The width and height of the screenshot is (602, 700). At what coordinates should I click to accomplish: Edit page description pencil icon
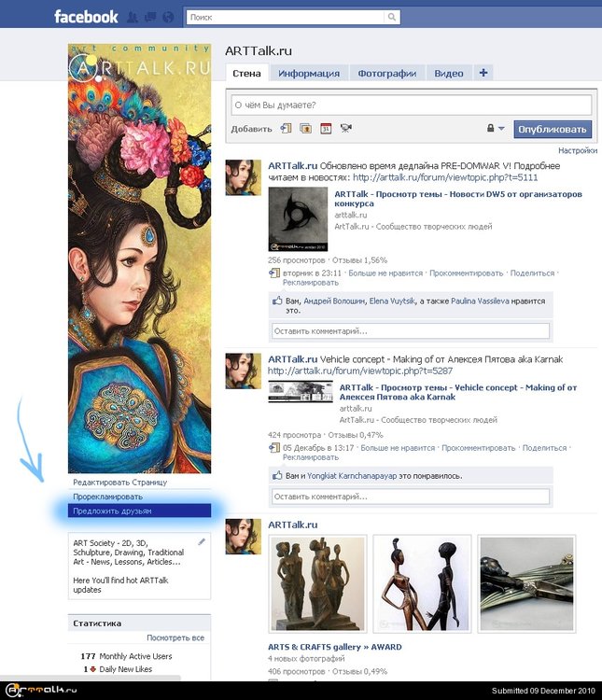202,541
